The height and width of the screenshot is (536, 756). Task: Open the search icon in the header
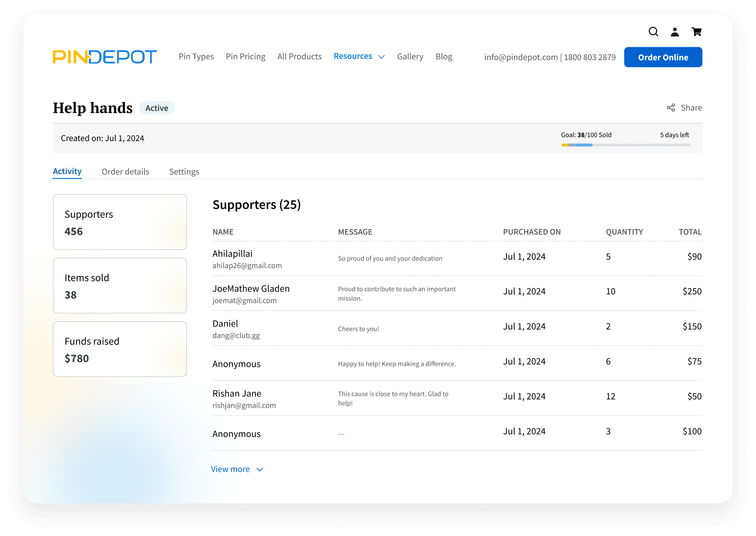[653, 32]
